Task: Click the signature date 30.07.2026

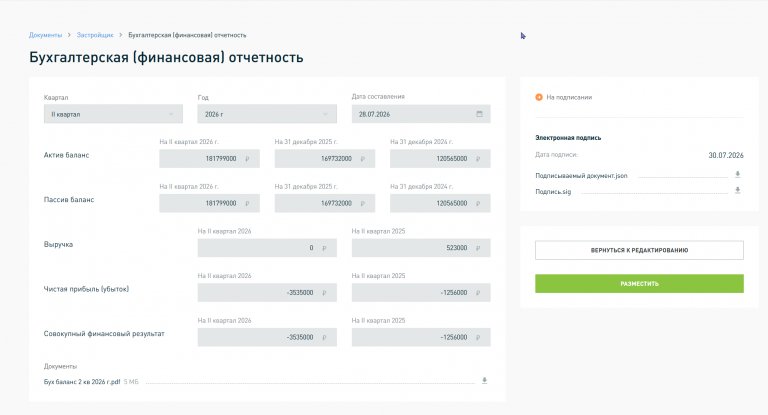Action: (x=726, y=155)
